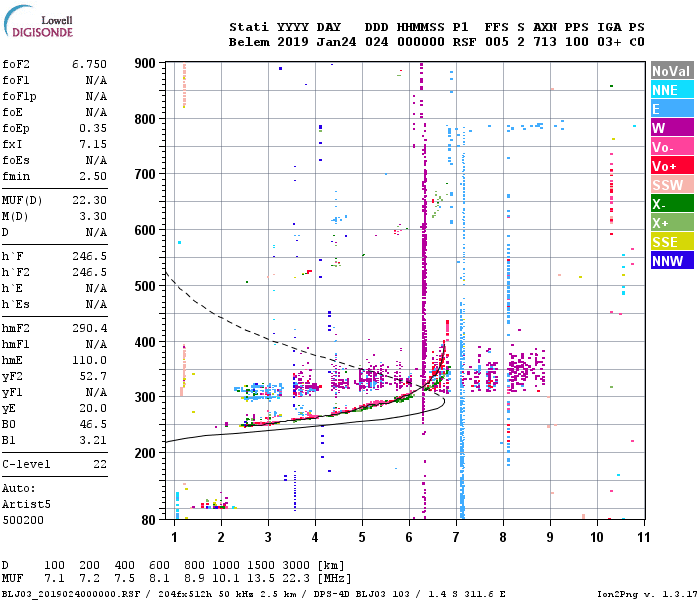Click the foEp value 0.35
Screen dimensions: 700x600
click(x=93, y=128)
